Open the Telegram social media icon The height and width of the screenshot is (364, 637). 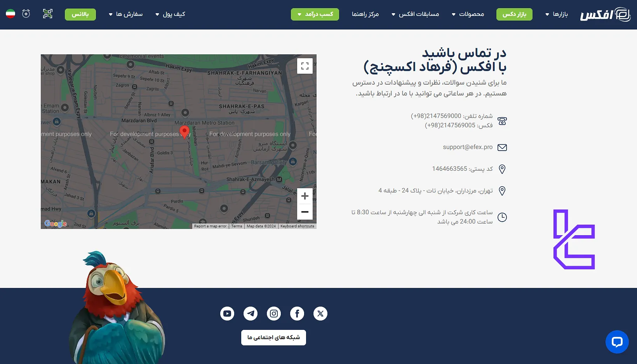point(251,314)
